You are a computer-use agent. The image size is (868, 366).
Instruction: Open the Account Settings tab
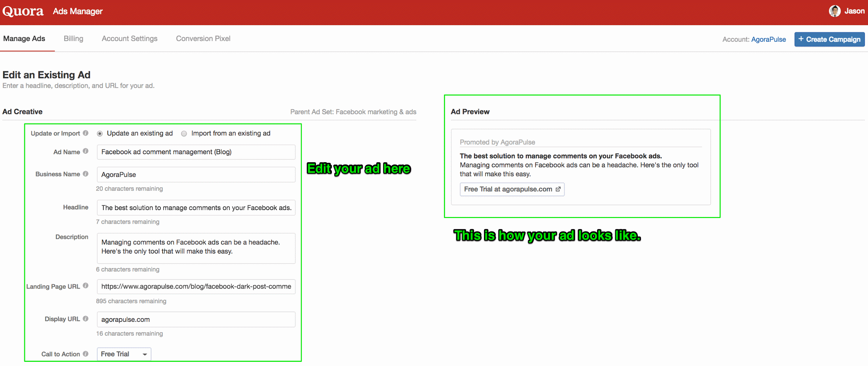(x=130, y=39)
